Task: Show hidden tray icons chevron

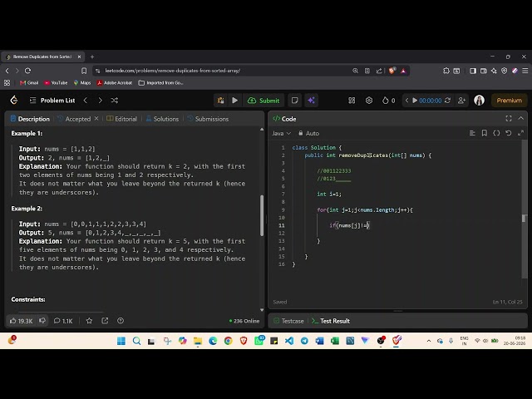Action: [429, 341]
